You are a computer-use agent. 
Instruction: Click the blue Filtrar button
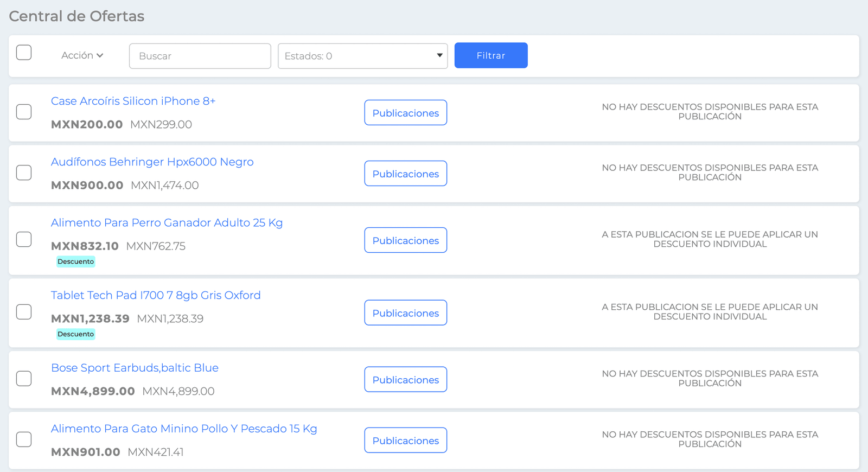(491, 55)
